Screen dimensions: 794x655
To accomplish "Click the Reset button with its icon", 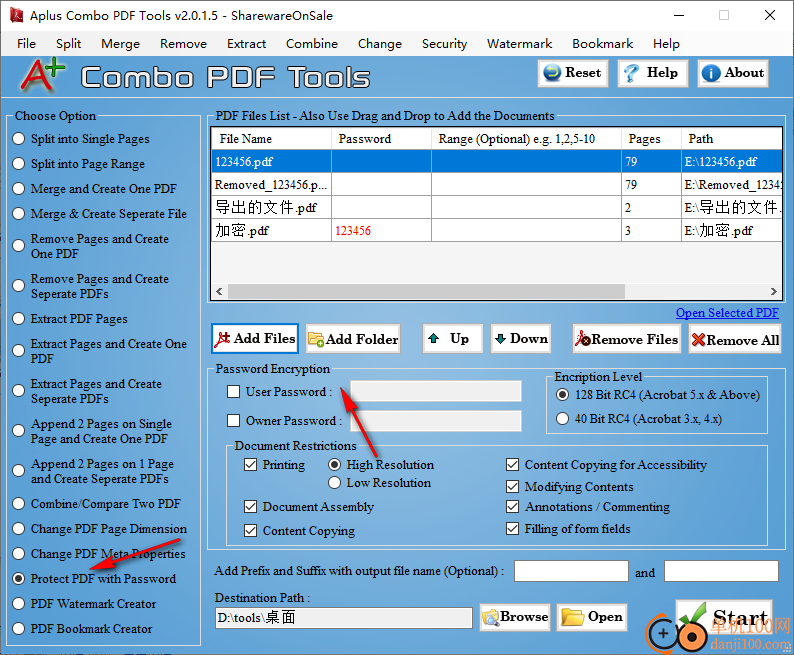I will 573,73.
